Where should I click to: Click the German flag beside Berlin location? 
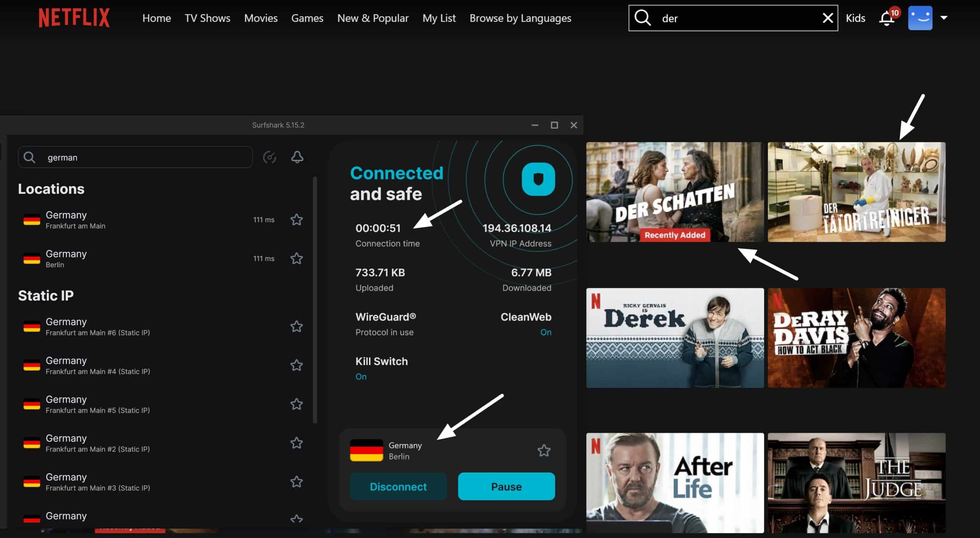click(32, 258)
